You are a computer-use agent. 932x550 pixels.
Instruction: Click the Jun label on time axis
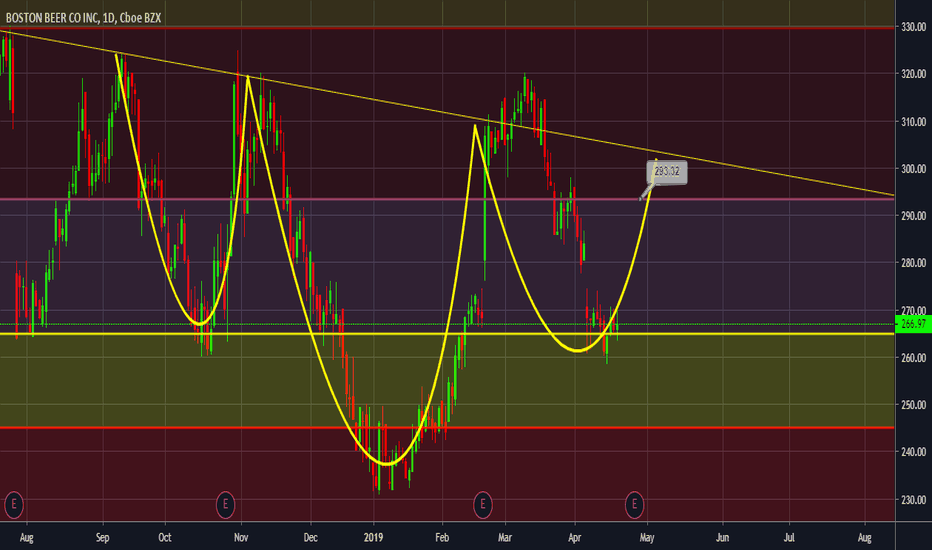tap(722, 538)
